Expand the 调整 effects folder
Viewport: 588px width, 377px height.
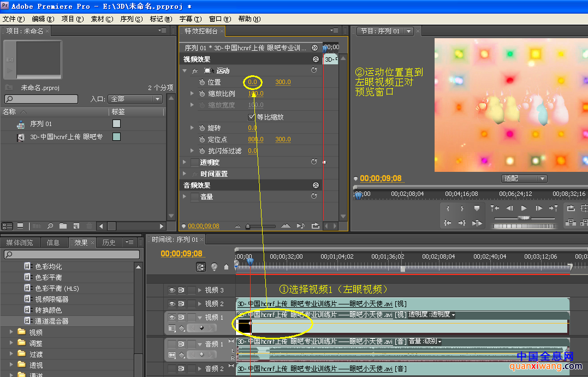(x=12, y=343)
